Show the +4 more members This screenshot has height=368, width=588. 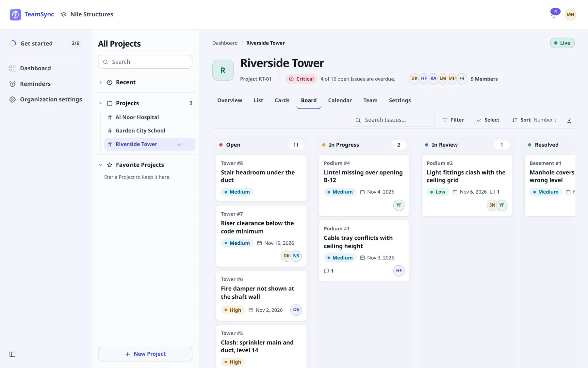tap(462, 79)
